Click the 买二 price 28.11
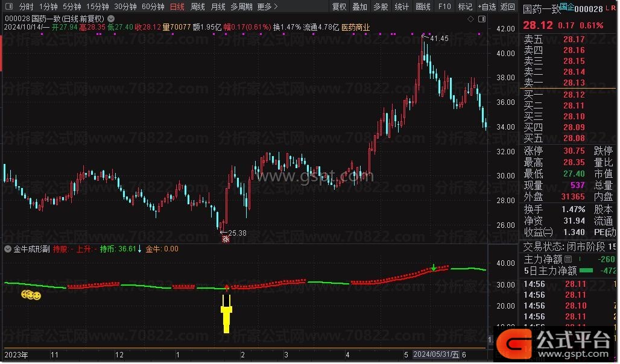620x364 pixels. (x=574, y=105)
